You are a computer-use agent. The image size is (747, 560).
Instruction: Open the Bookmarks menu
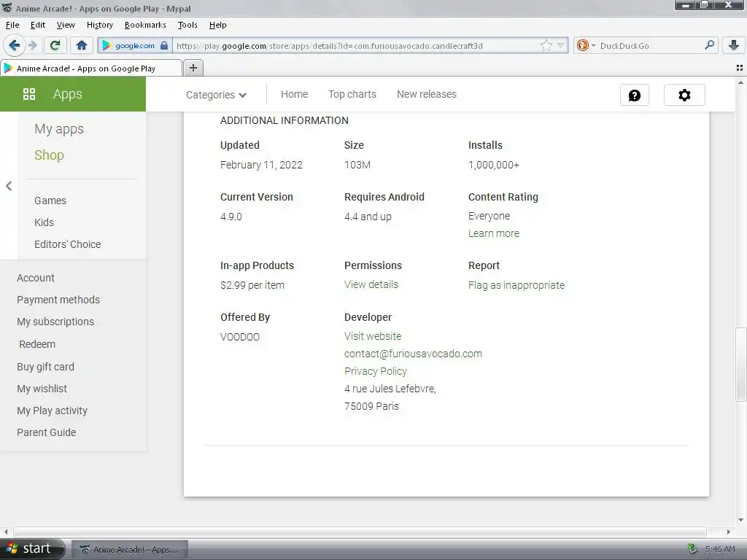145,25
